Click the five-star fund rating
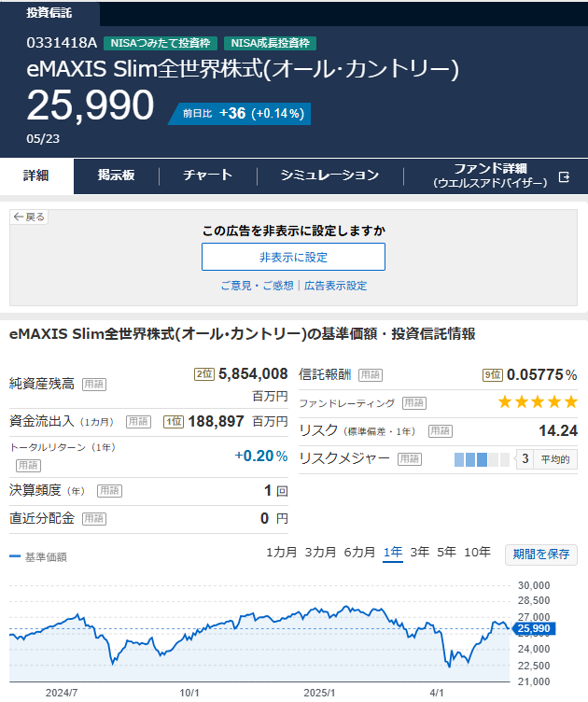588x702 pixels. pyautogui.click(x=539, y=402)
